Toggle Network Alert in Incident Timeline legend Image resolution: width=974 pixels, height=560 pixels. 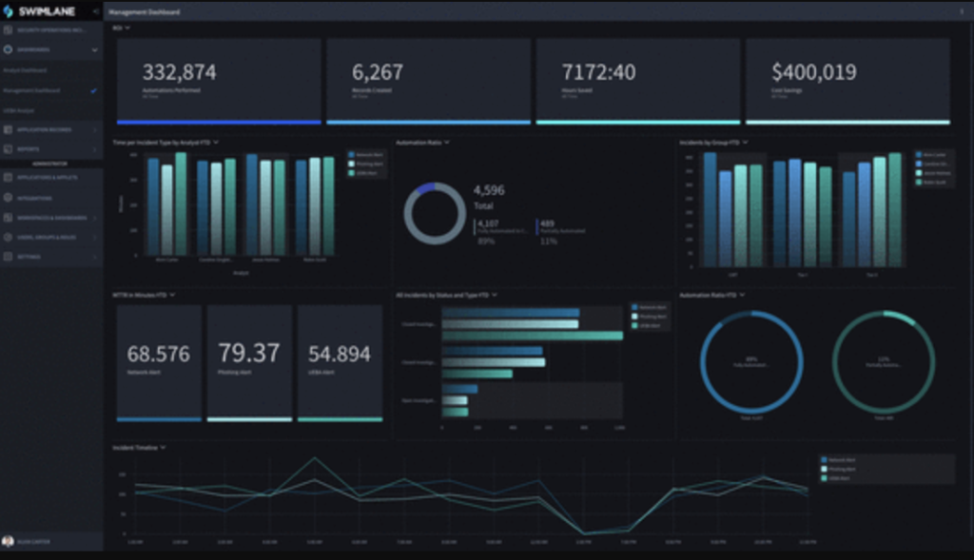coord(839,460)
